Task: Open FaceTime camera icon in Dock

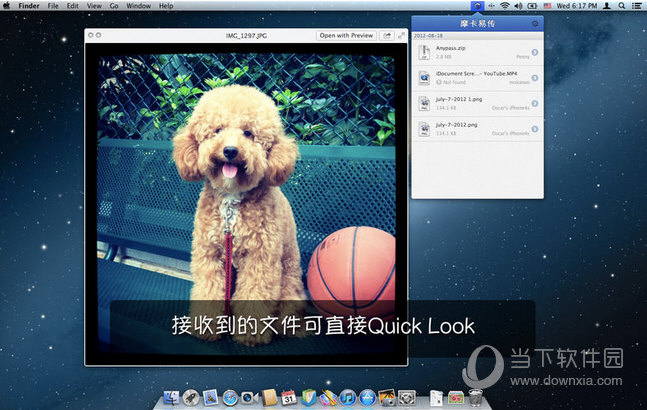Action: click(250, 398)
